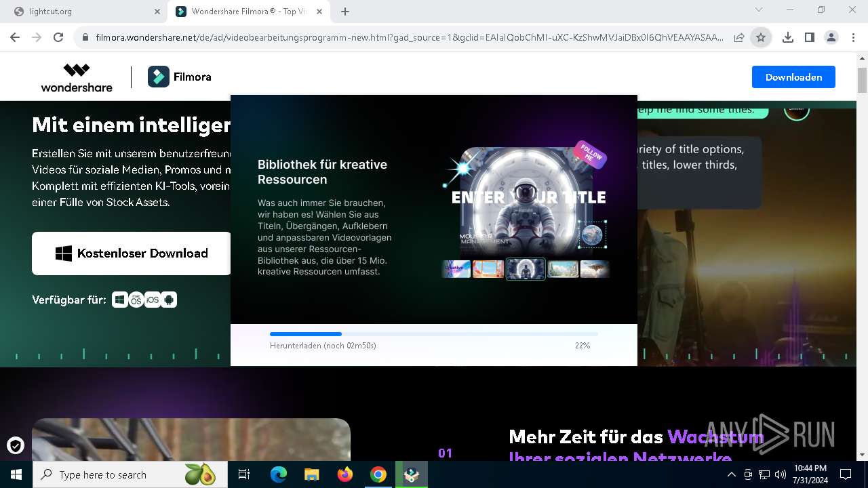The width and height of the screenshot is (868, 488).
Task: Click the Filmora logo
Action: 180,77
